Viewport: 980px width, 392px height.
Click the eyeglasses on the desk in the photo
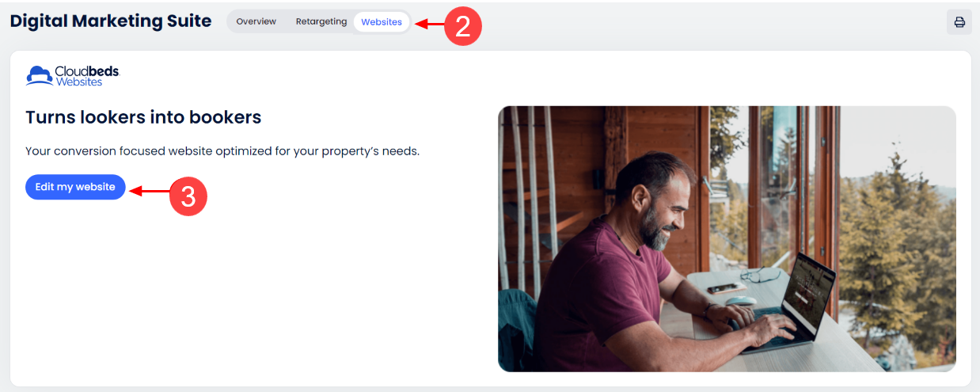[x=762, y=275]
